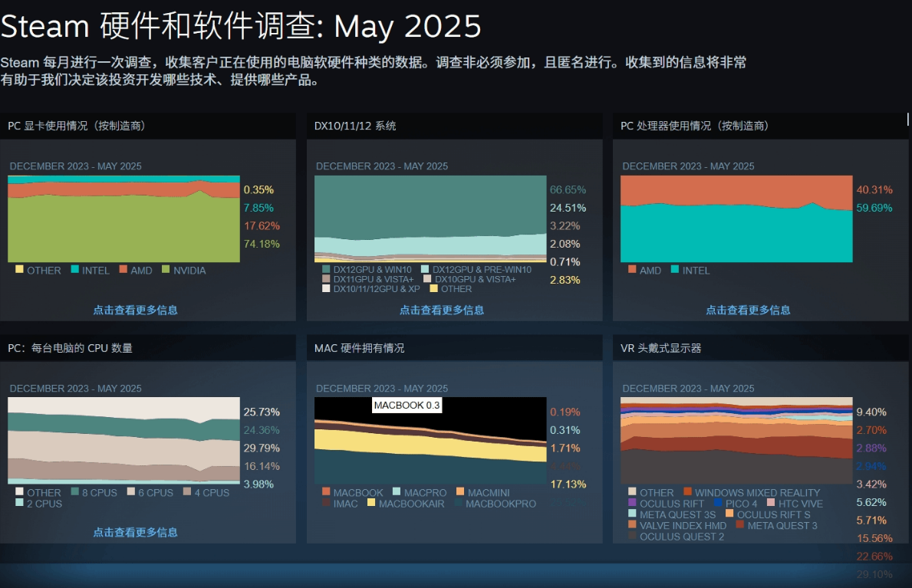Click the MACBOOKAIR legend square
912x588 pixels.
tap(371, 502)
